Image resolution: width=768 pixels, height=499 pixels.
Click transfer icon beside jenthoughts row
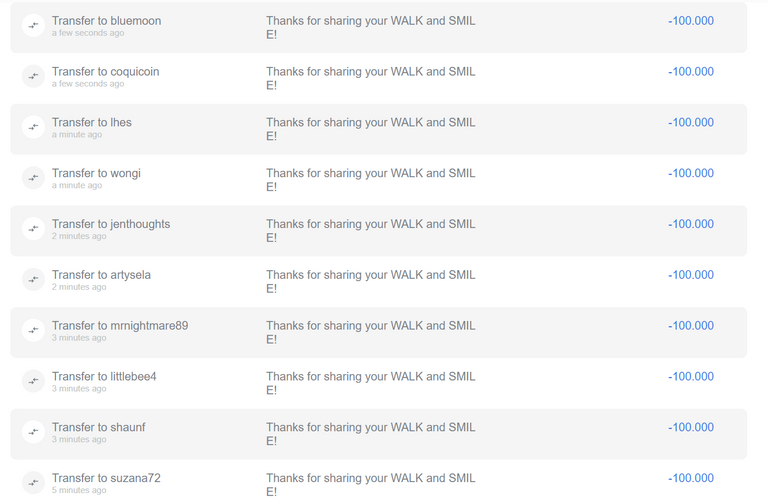pyautogui.click(x=33, y=229)
